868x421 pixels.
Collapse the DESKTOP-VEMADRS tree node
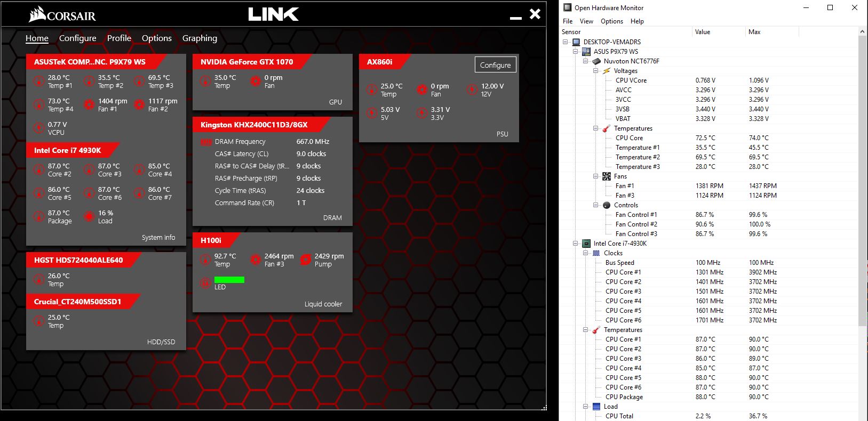(566, 42)
